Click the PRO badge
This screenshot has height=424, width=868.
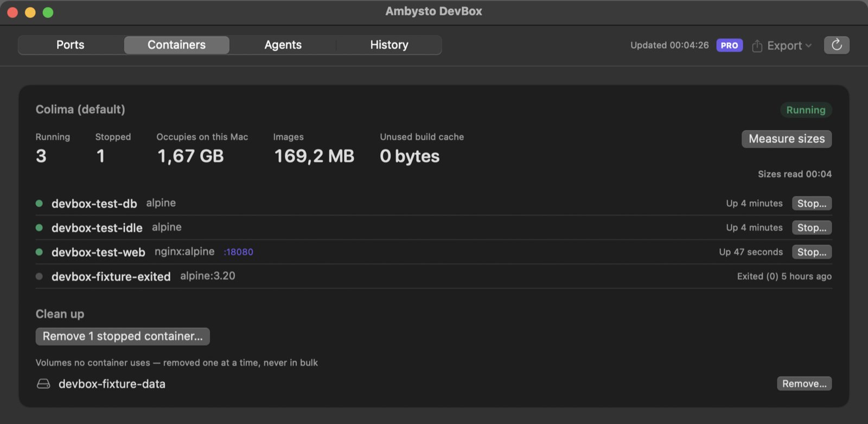(729, 45)
